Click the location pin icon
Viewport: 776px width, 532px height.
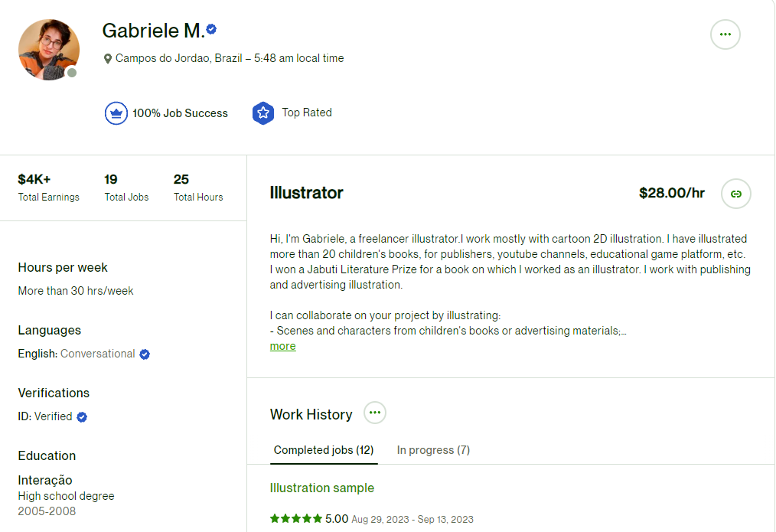[x=107, y=59]
